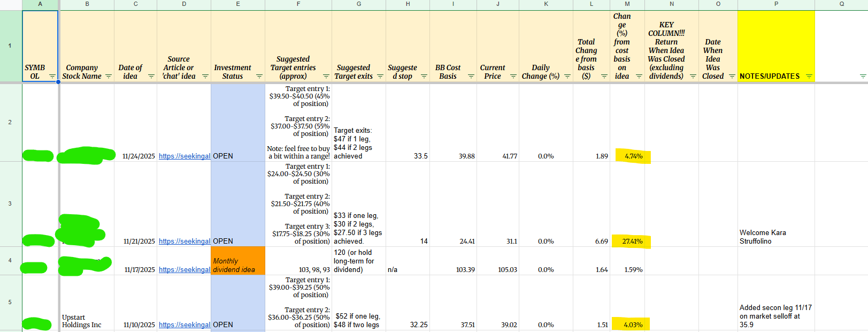
Task: Select row 4 by its row number
Action: [10, 261]
